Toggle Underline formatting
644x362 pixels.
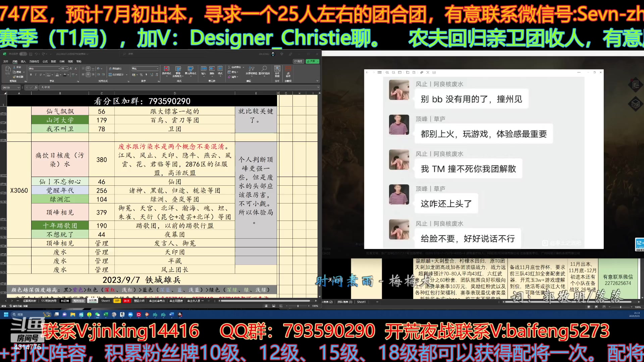click(x=41, y=74)
